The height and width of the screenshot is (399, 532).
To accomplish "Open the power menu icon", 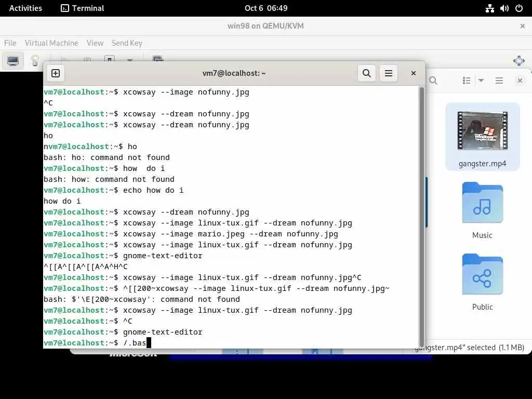I will [519, 8].
